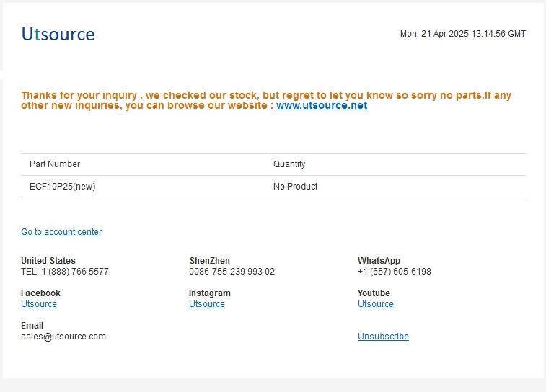Open the Instagram Utsource link

pyautogui.click(x=207, y=303)
